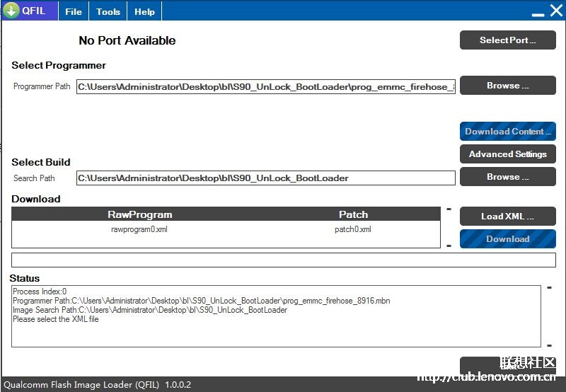Browse for the build search path
Screen dimensions: 566x392
(507, 177)
